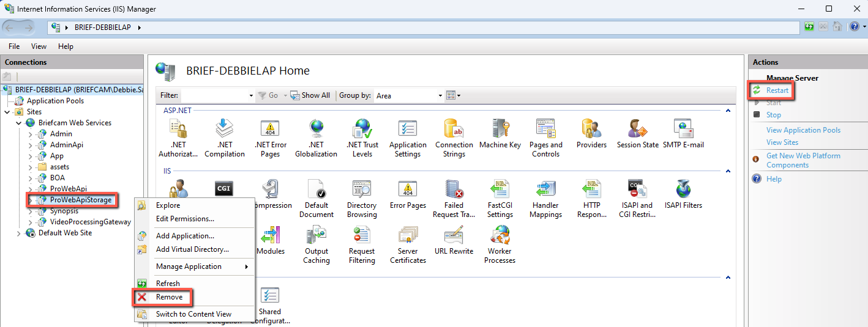Open the .NET Authorization Rules feature

tap(178, 138)
